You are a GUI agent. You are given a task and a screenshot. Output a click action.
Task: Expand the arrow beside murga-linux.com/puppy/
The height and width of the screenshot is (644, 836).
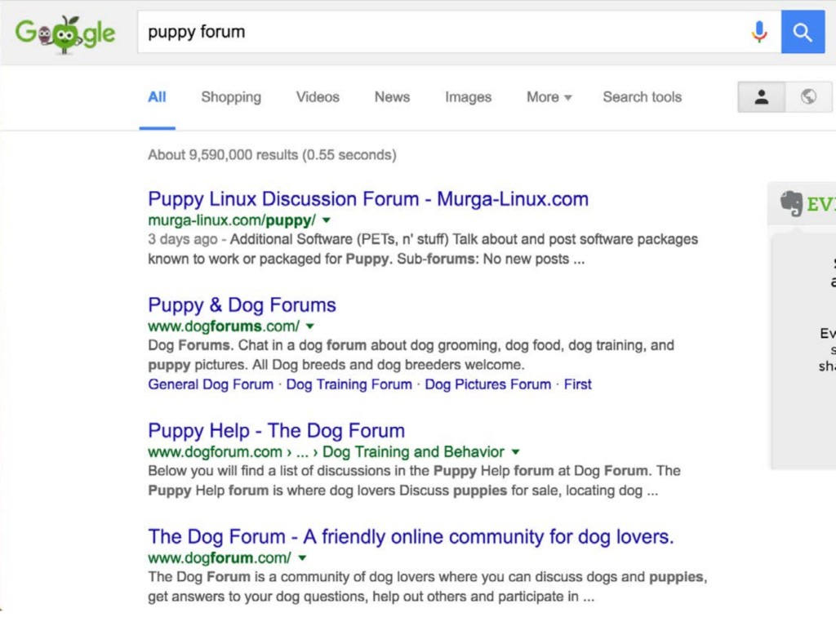327,220
